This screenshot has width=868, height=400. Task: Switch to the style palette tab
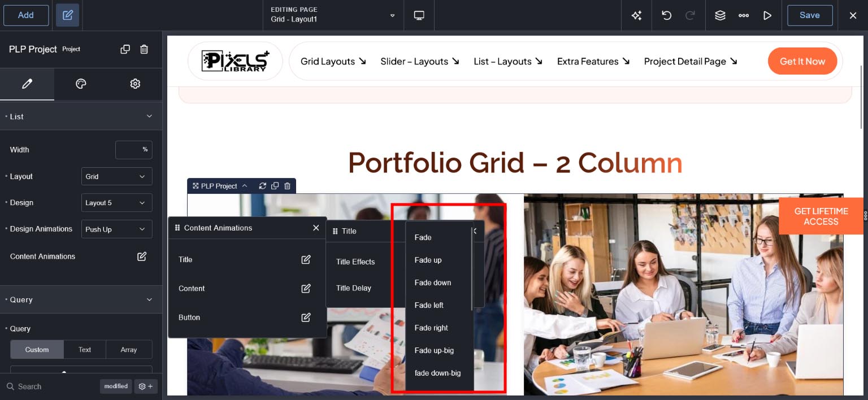(81, 84)
